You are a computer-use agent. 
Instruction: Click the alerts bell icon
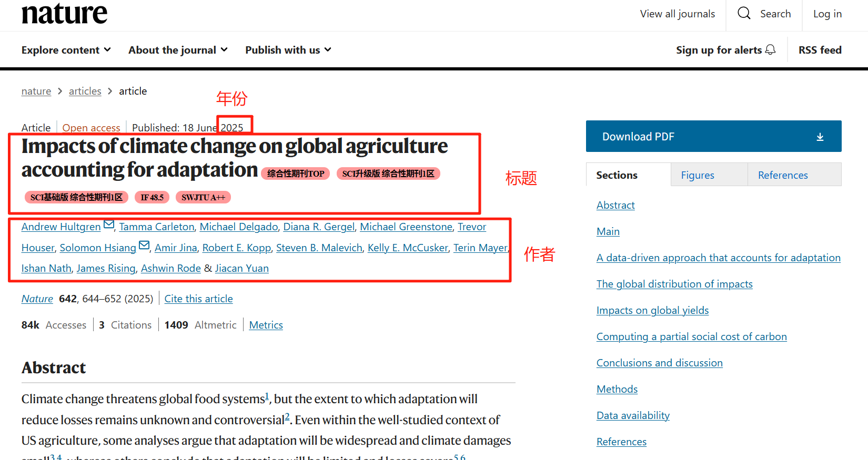click(770, 49)
